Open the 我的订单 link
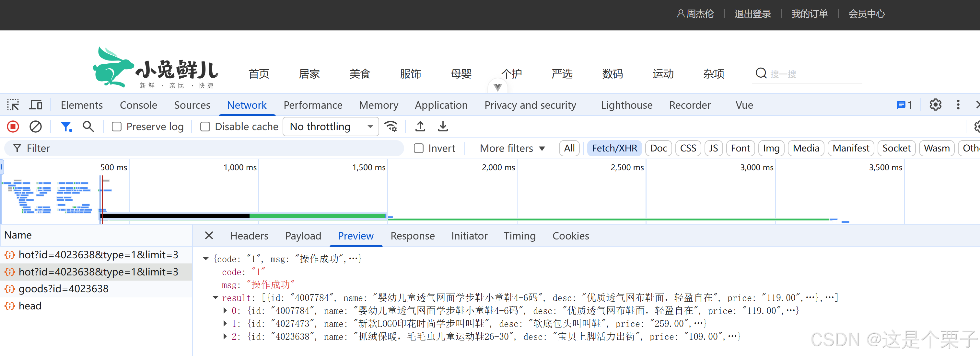 click(809, 14)
